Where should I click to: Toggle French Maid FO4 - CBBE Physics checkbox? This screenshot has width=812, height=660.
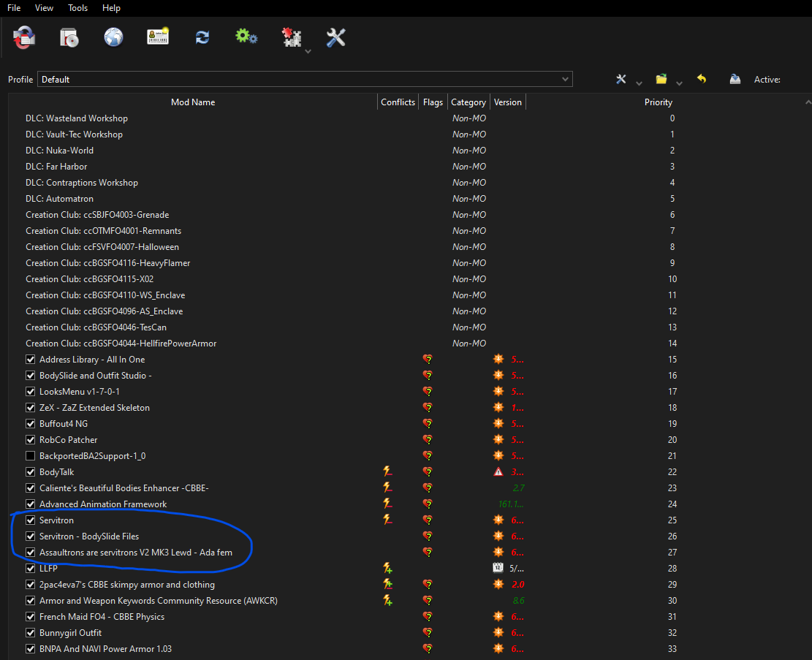31,616
